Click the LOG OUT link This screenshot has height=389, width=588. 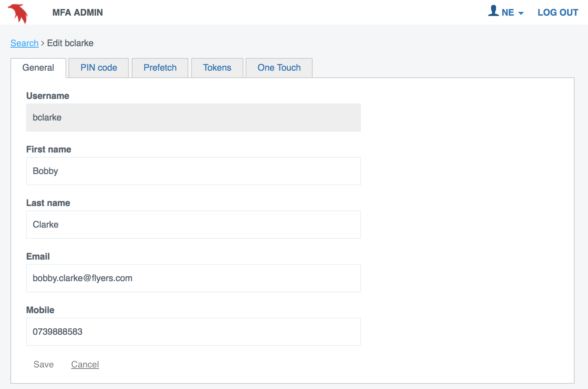[557, 12]
